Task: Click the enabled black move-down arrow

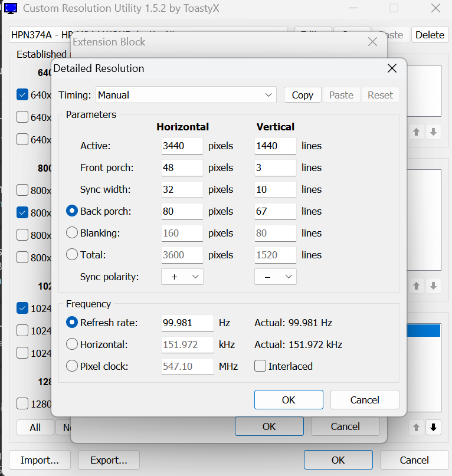Action: point(433,428)
